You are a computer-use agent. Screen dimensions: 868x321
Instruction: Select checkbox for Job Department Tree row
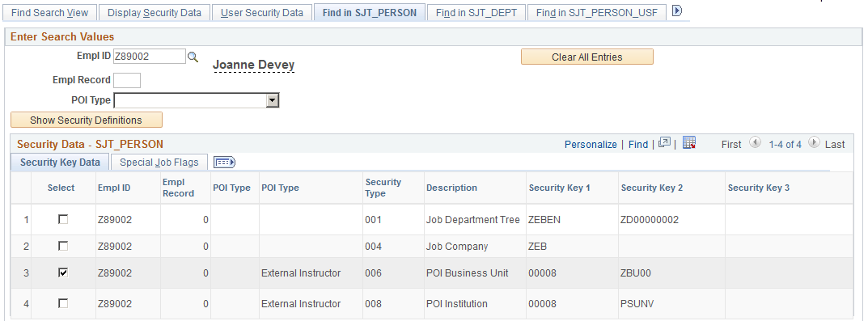point(64,220)
